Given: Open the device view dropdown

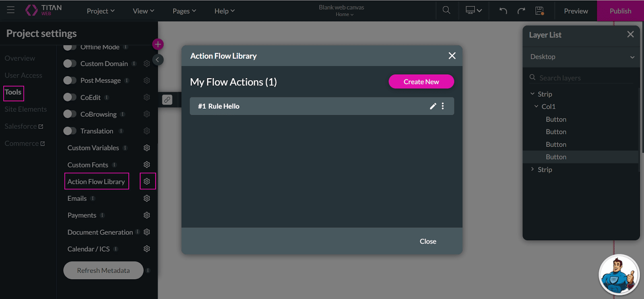Looking at the screenshot, I should click(474, 11).
